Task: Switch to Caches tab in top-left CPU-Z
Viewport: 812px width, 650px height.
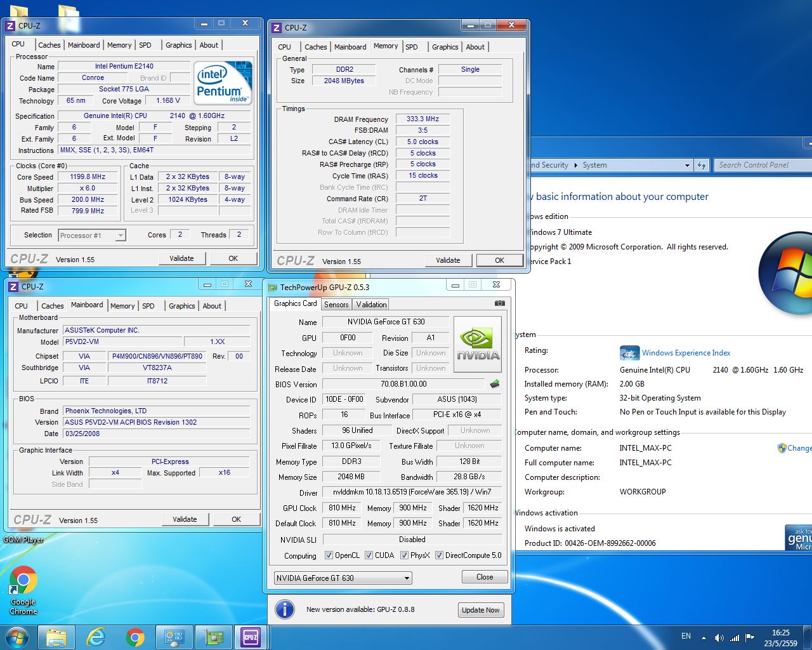Action: (49, 45)
